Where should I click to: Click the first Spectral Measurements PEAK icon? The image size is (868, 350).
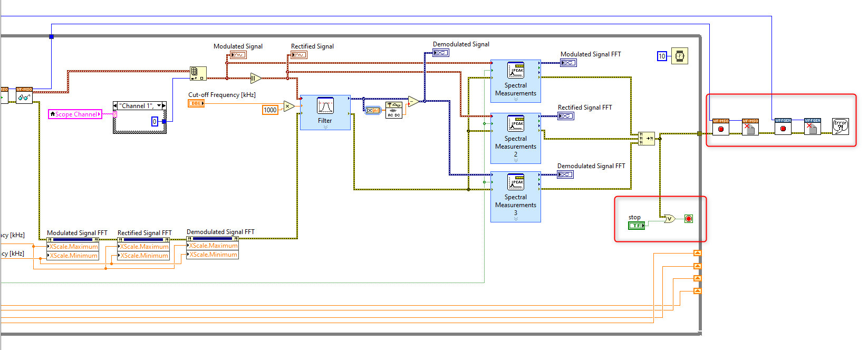coord(516,70)
